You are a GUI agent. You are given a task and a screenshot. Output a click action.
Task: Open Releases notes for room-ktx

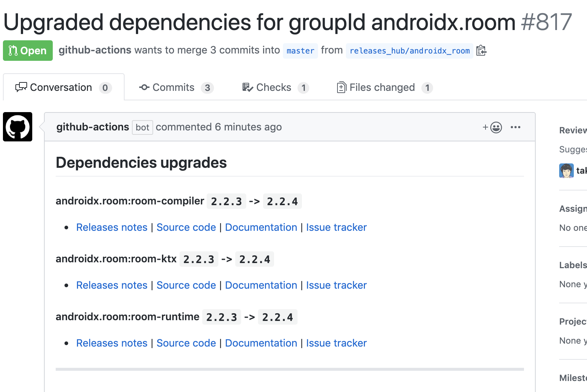[x=112, y=285]
